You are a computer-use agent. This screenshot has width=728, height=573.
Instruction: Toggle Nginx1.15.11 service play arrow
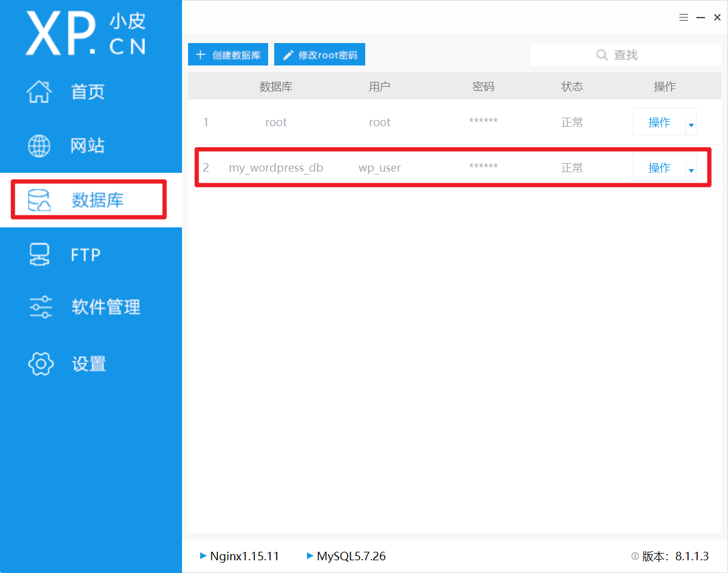coord(203,555)
